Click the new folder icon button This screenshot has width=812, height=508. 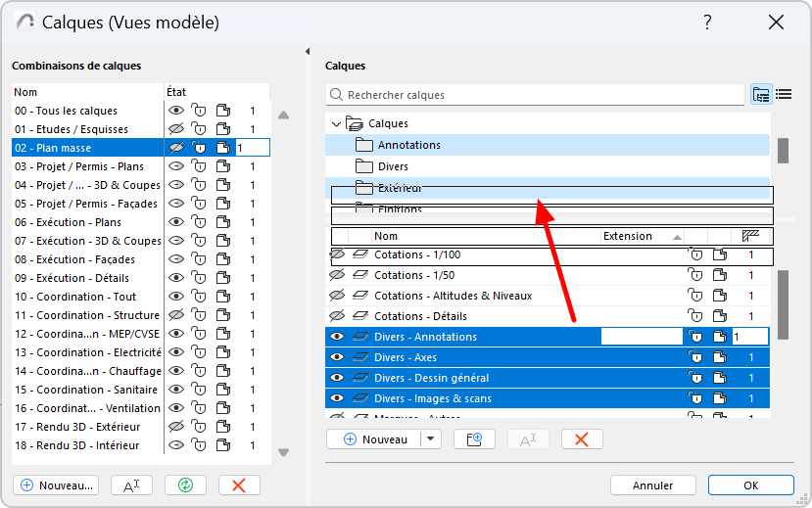(x=475, y=439)
